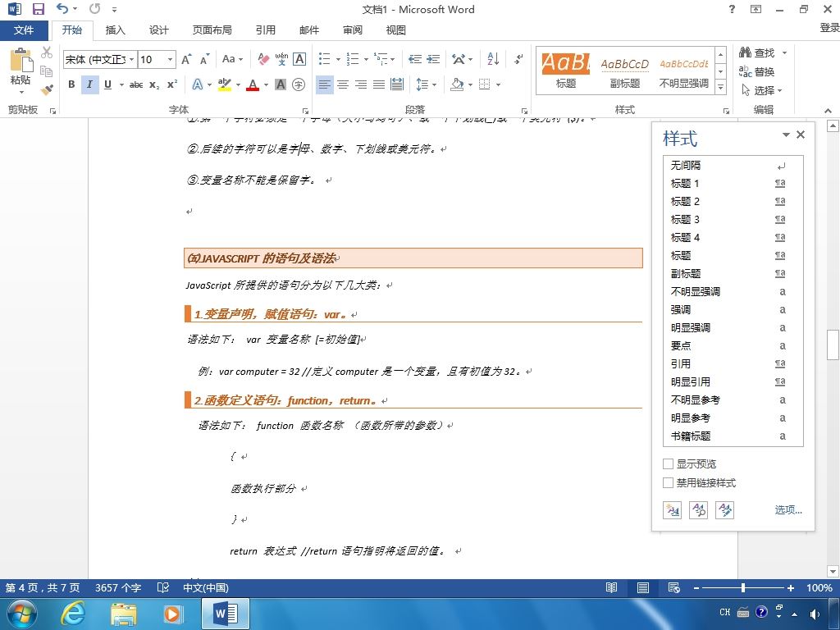The image size is (840, 630).
Task: Switch to Web layout view in status bar
Action: [674, 587]
